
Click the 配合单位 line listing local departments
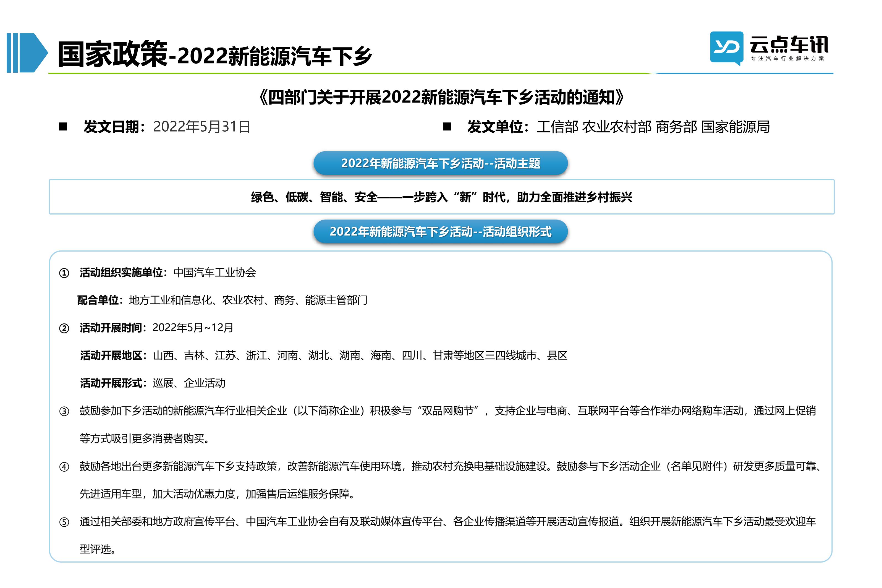pos(222,300)
